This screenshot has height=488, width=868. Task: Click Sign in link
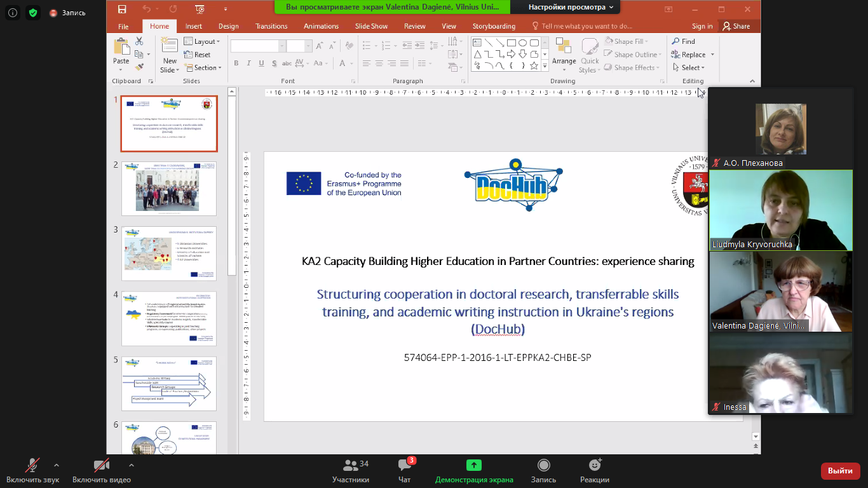702,26
